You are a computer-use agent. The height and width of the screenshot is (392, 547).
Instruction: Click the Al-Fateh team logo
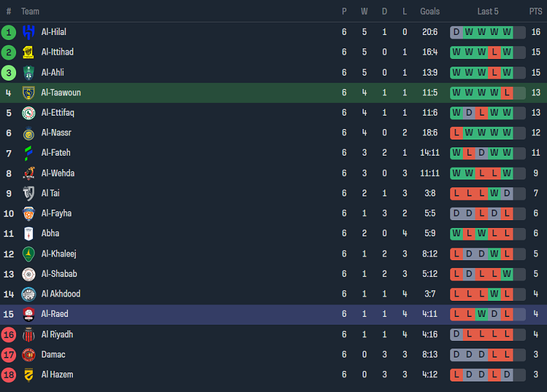point(29,153)
